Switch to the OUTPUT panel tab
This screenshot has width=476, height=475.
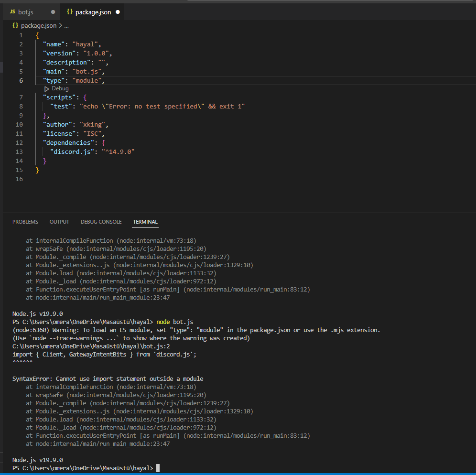click(x=59, y=222)
